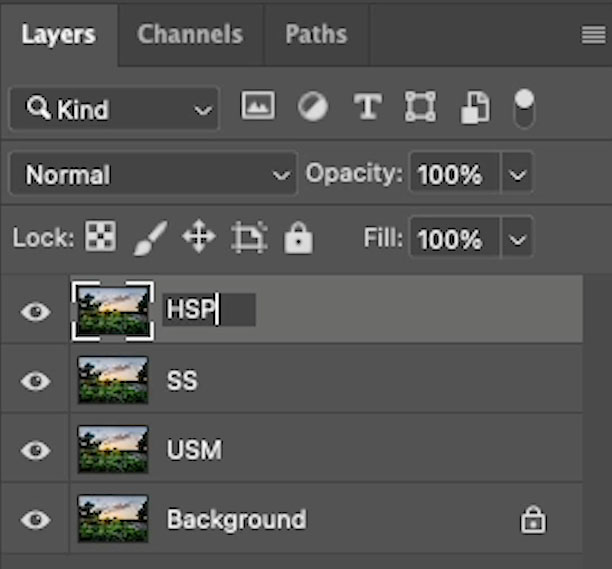Lock all padlock icon
Screen dimensions: 612x569
[x=298, y=238]
